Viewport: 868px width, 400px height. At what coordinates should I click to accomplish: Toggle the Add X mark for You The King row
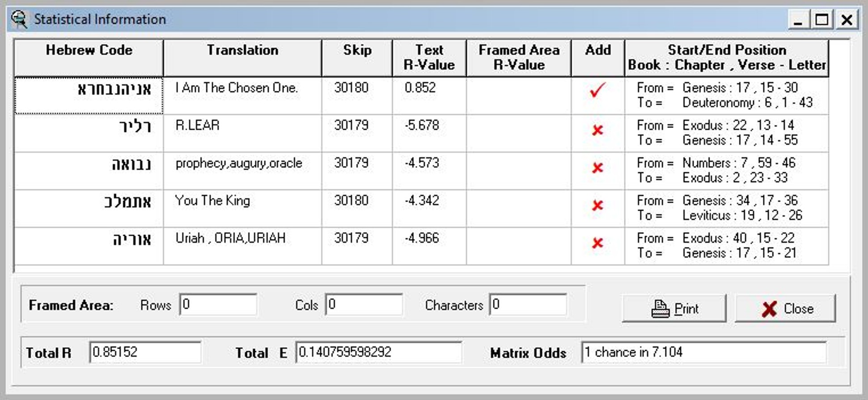[x=597, y=205]
